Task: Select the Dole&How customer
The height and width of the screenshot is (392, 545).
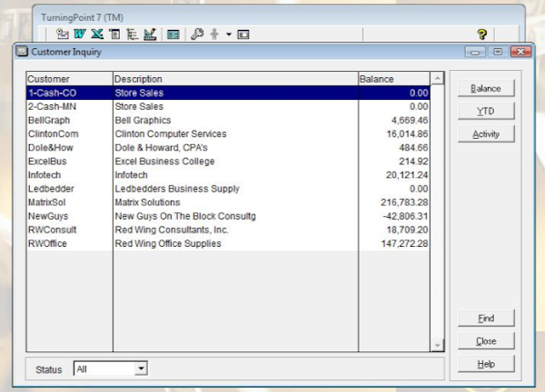Action: click(51, 148)
